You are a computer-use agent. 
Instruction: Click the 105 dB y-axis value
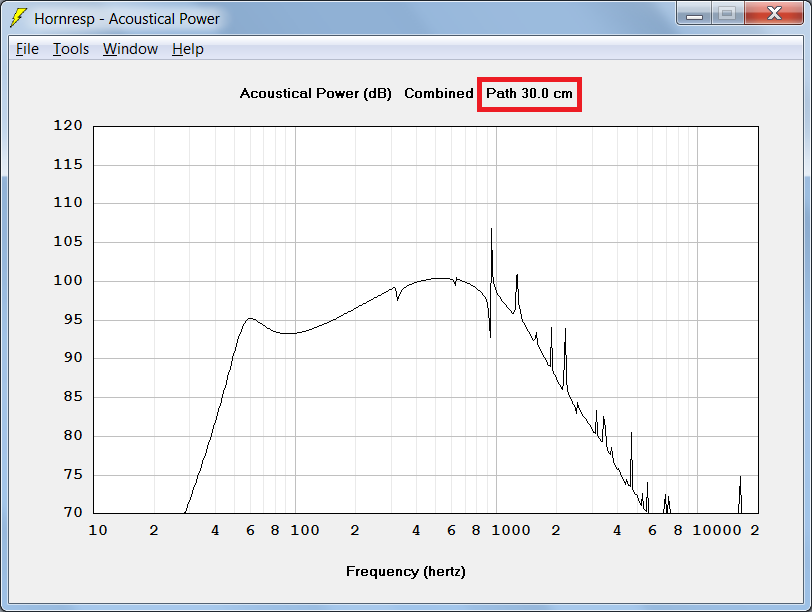pos(68,242)
